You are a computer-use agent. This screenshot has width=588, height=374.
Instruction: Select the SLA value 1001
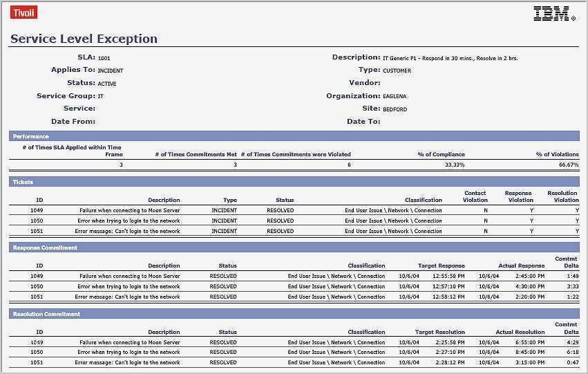pyautogui.click(x=104, y=58)
